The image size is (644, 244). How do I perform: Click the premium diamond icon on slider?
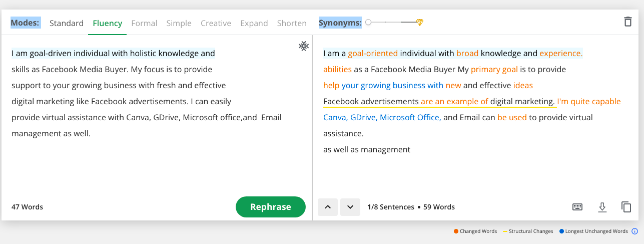coord(420,23)
